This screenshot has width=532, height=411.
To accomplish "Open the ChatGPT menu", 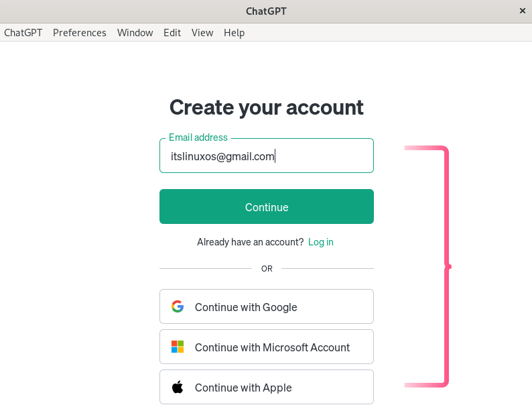I will [23, 33].
